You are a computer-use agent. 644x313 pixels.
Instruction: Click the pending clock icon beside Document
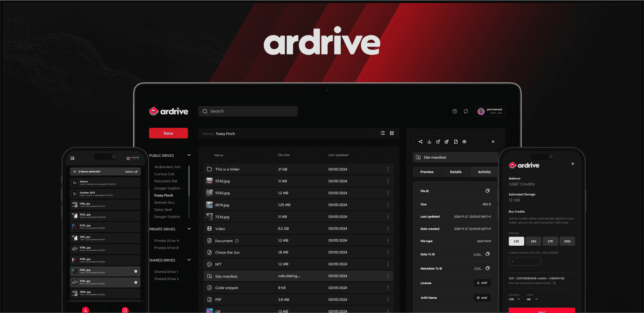coord(237,241)
